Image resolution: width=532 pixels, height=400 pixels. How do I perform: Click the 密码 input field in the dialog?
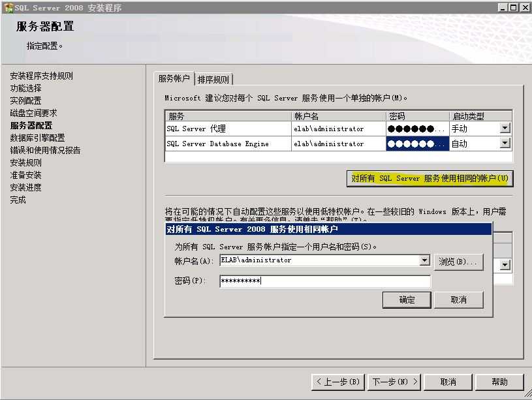click(326, 282)
